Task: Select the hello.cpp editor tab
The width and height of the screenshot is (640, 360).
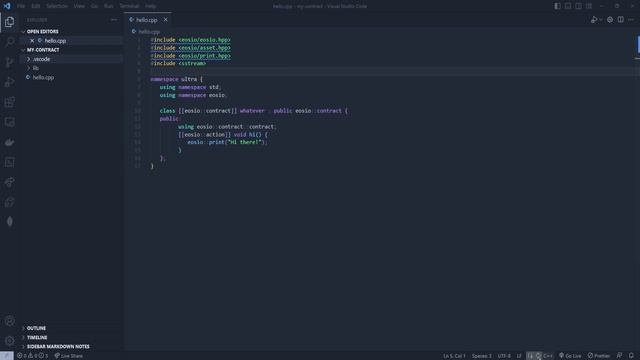Action: 147,20
